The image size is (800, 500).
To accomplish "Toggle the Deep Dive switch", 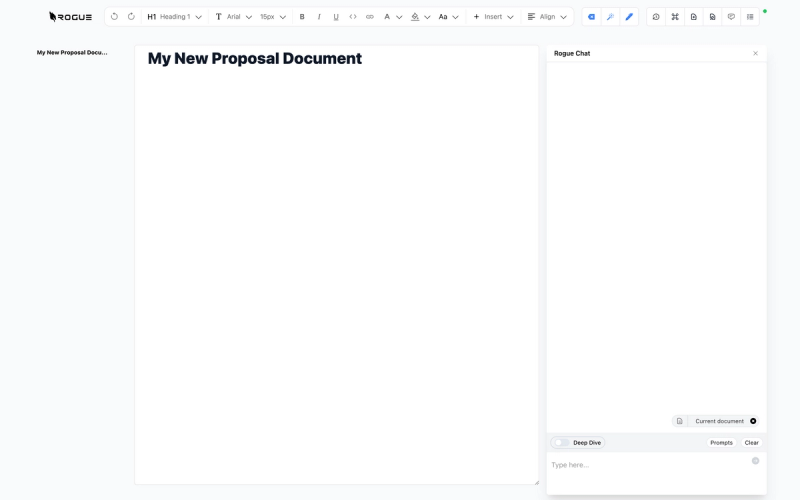I will coord(562,442).
